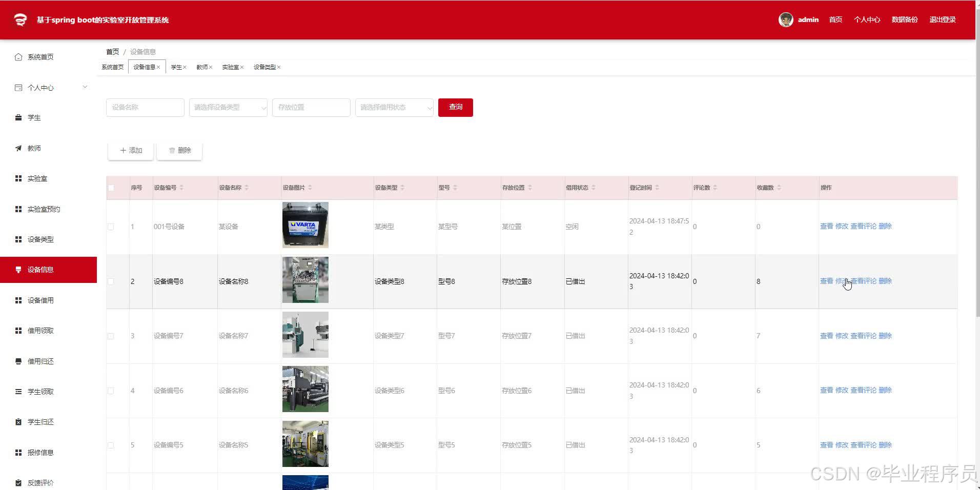Screen dimensions: 980x490
Task: Click 删除 link for 设备编号6 row
Action: [885, 390]
